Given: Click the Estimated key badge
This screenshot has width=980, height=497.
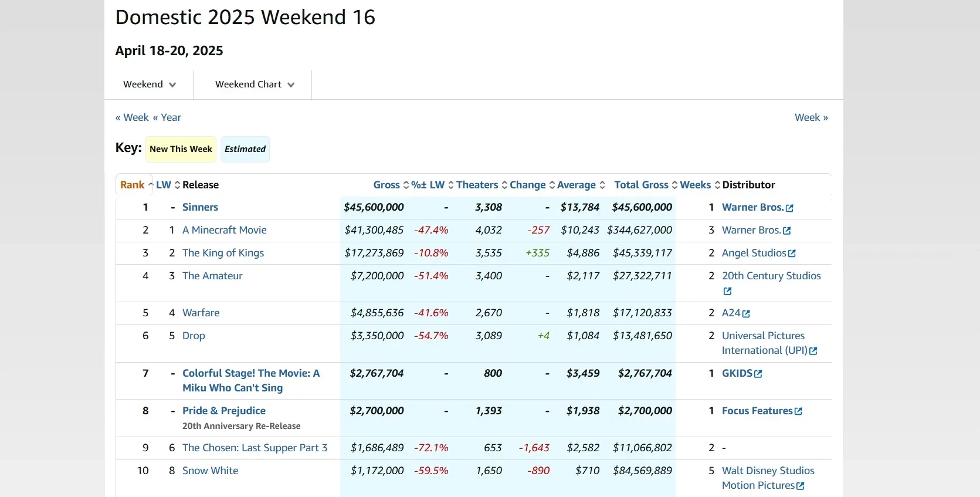Looking at the screenshot, I should click(x=245, y=149).
